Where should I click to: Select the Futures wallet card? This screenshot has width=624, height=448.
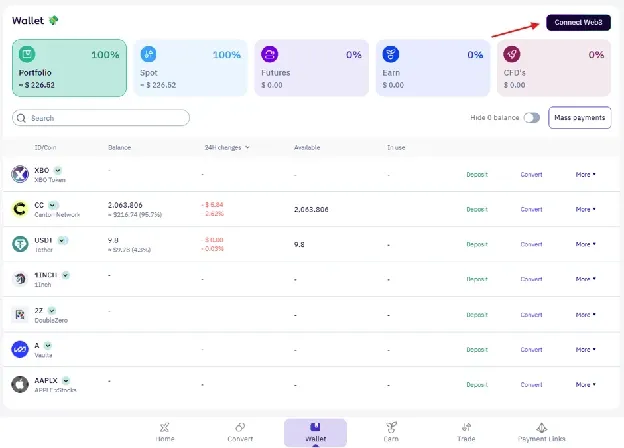(312, 68)
